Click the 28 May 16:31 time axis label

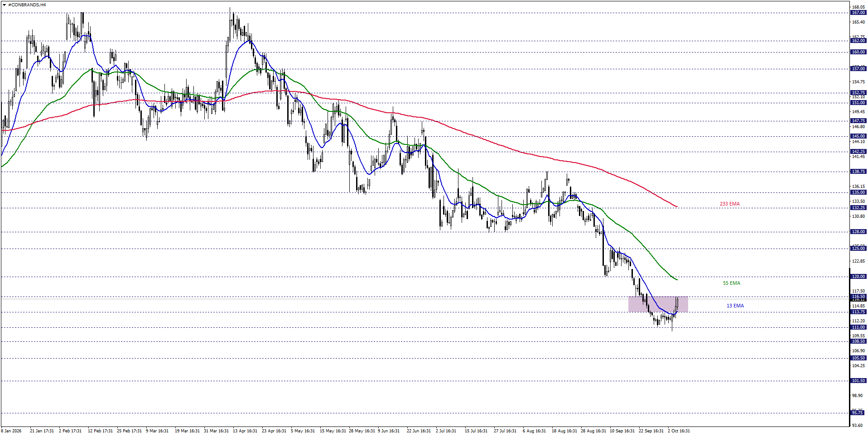tap(362, 431)
